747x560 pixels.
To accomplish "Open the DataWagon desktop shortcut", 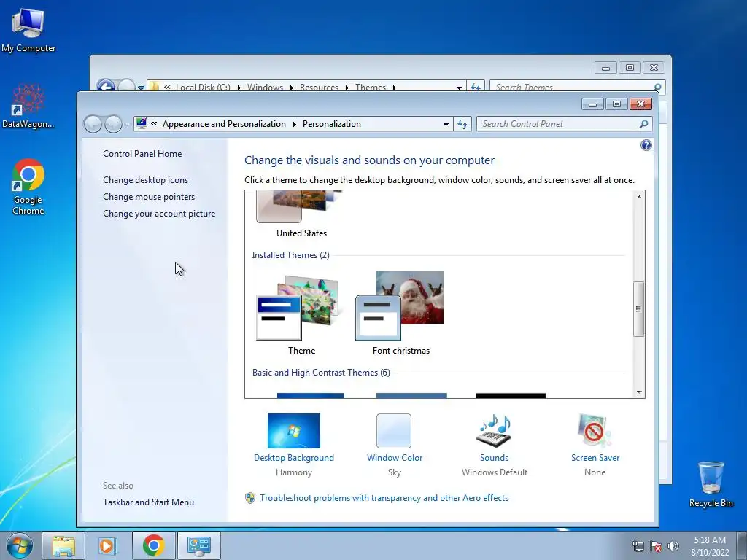I will pos(28,106).
